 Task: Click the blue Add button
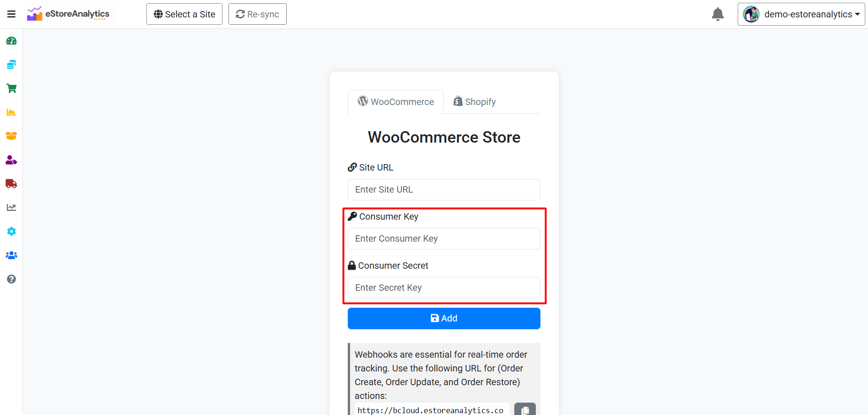pyautogui.click(x=444, y=318)
